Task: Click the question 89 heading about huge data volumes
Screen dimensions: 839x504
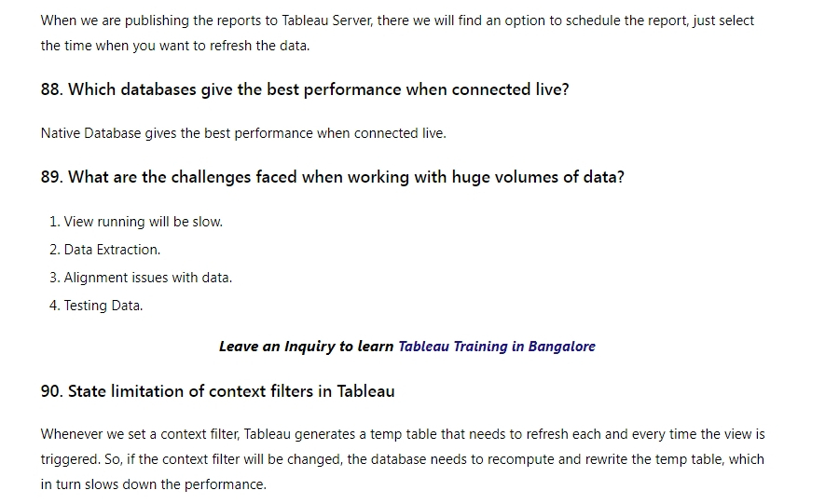Action: 332,177
